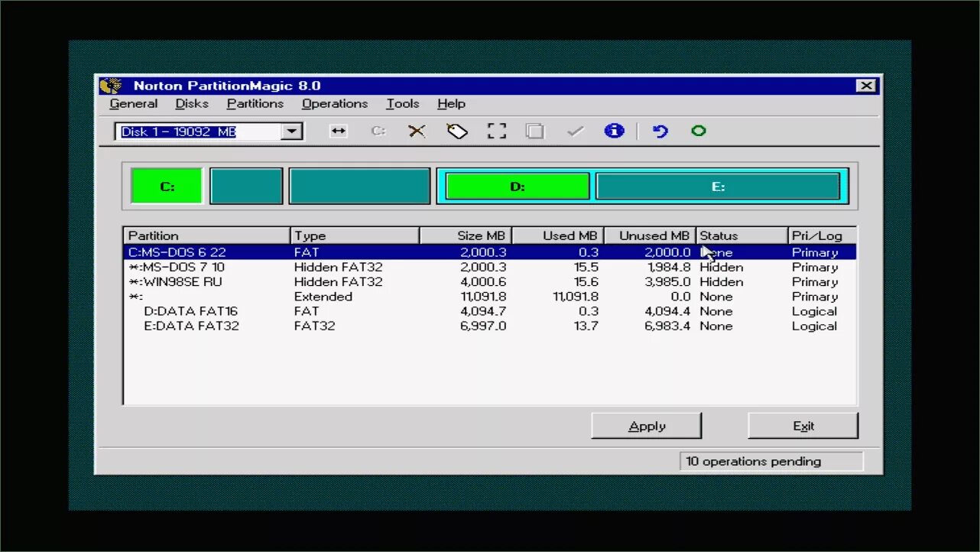Click the 4,094.7 size value

point(483,311)
